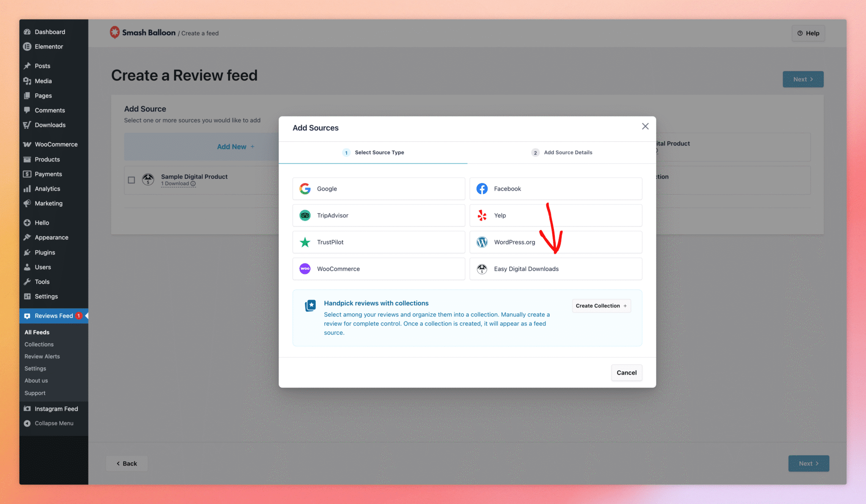Open the Reviews Feed menu
The image size is (866, 504).
pyautogui.click(x=54, y=316)
